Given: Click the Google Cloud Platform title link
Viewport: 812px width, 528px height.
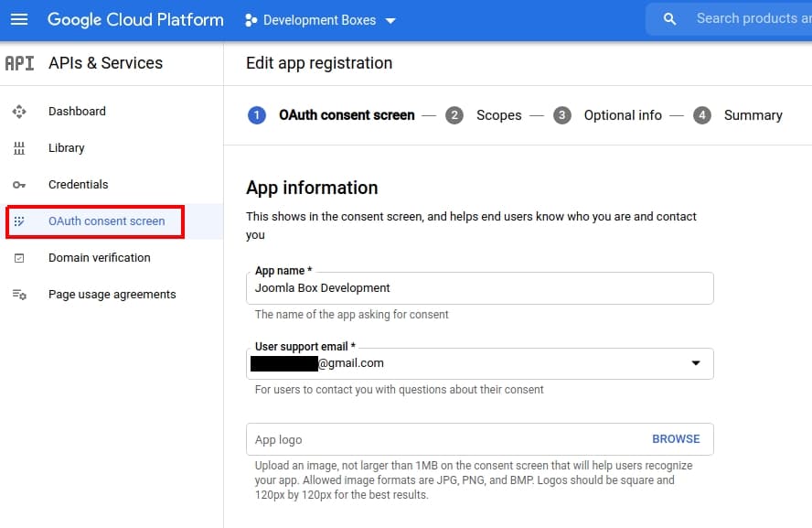Looking at the screenshot, I should [x=135, y=19].
